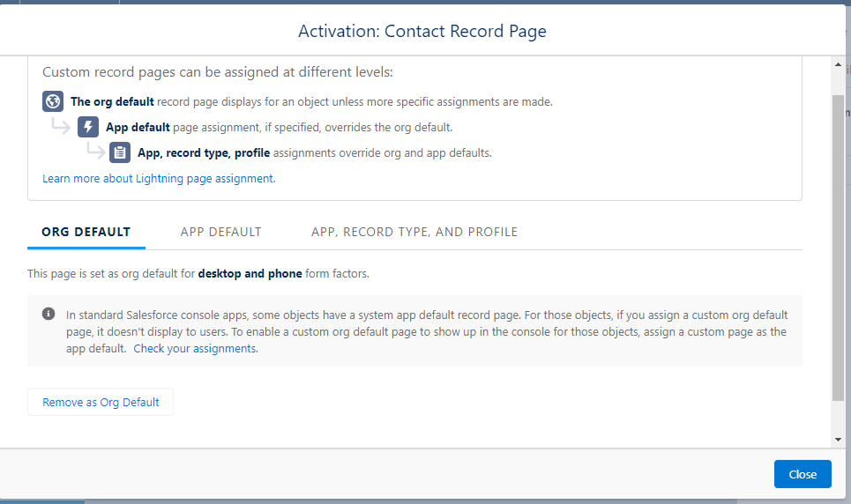Click the App default lightning bolt icon
The width and height of the screenshot is (851, 504).
tap(88, 127)
